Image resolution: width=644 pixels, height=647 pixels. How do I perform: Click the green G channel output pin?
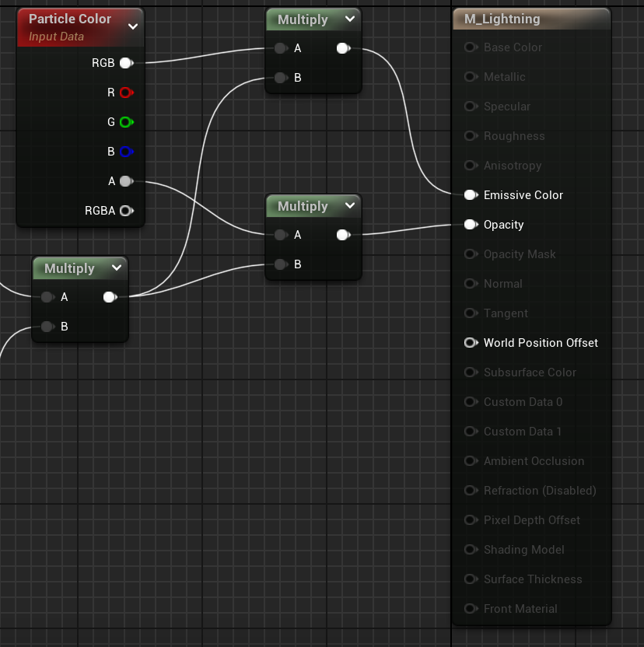coord(125,122)
